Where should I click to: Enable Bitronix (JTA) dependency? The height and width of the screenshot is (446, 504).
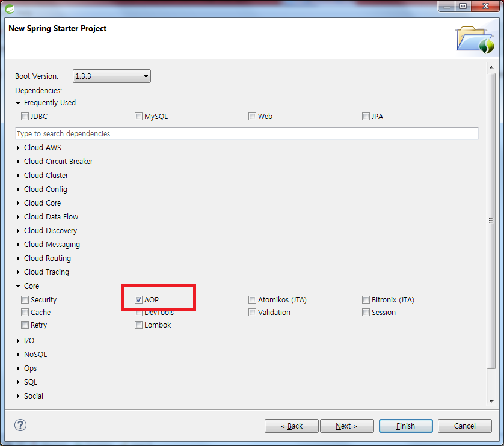pyautogui.click(x=366, y=300)
